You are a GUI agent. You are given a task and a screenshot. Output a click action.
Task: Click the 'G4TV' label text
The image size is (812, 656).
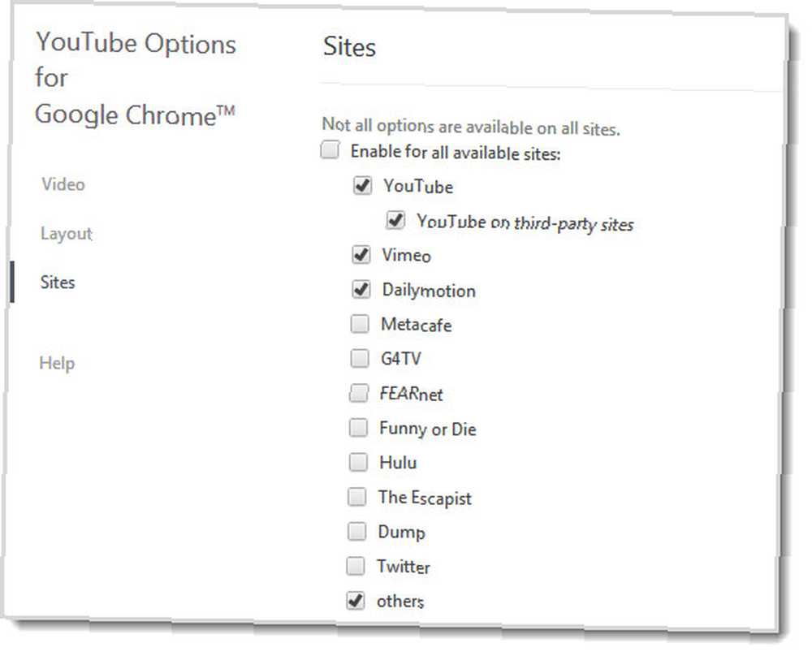point(401,358)
